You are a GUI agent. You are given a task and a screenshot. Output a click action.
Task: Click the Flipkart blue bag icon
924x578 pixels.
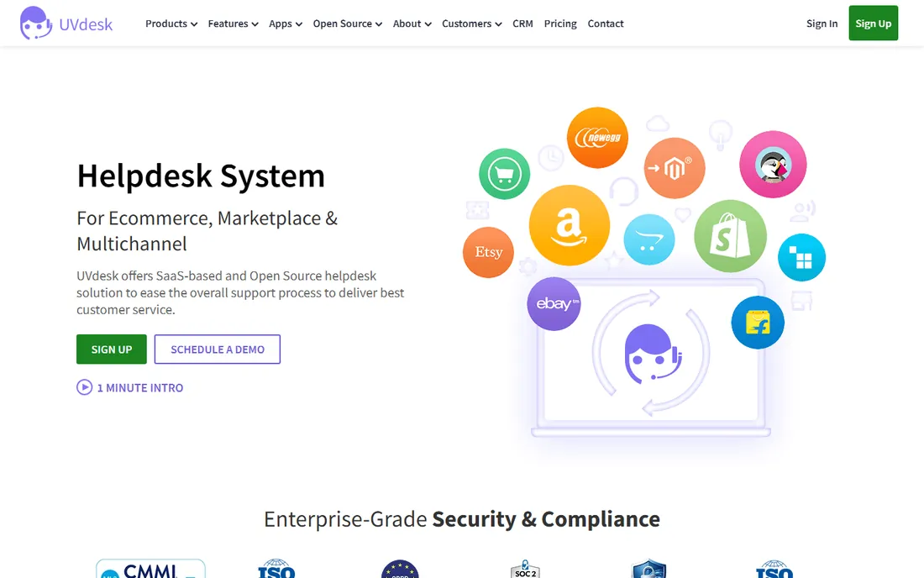tap(758, 323)
